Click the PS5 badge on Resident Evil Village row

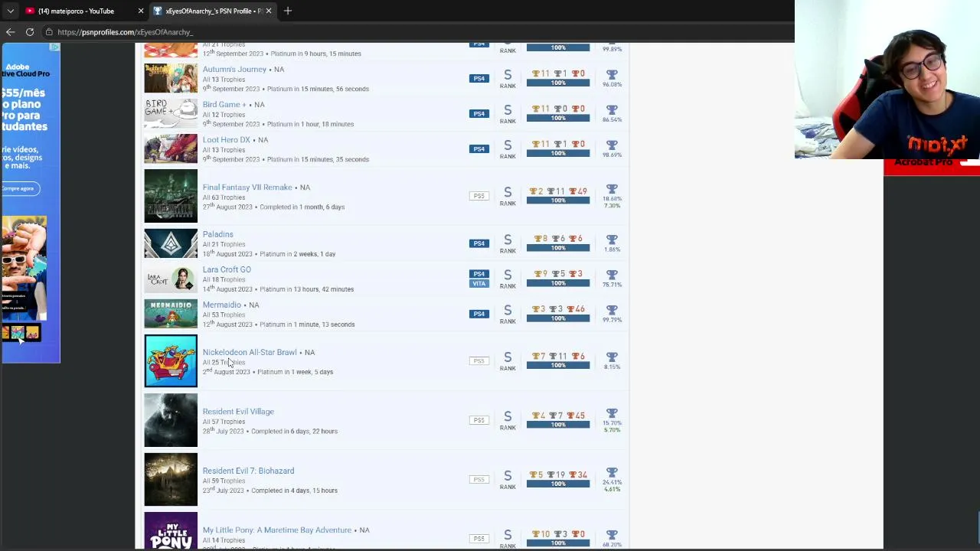tap(479, 420)
